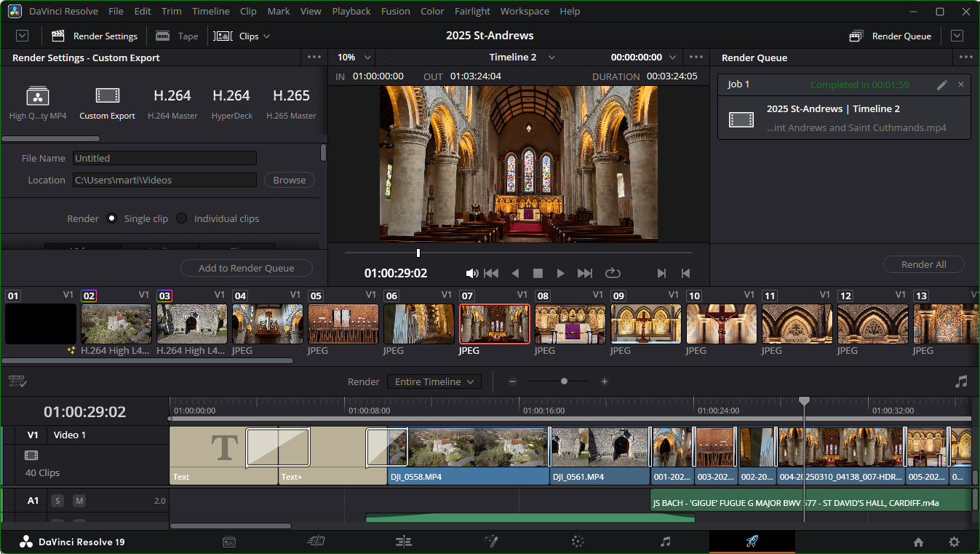
Task: Select the High Quality MP4 preset
Action: point(38,103)
